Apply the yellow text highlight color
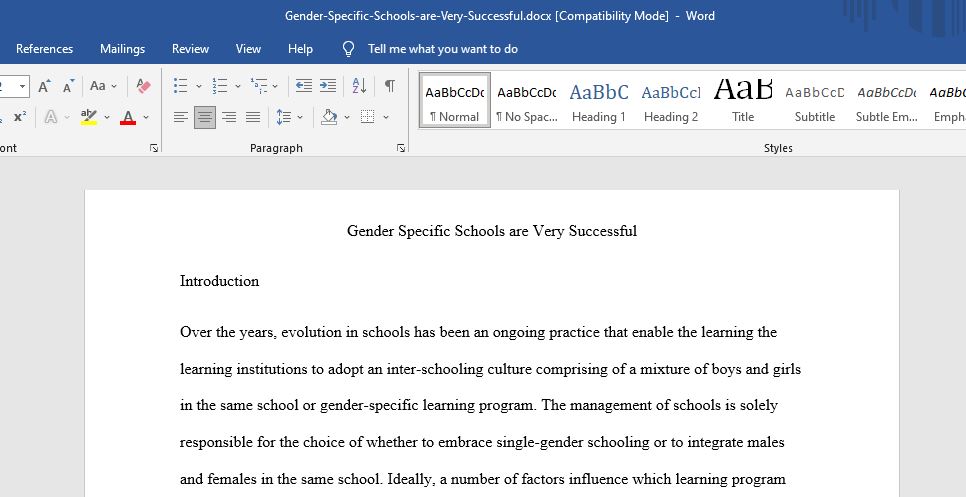 point(89,117)
